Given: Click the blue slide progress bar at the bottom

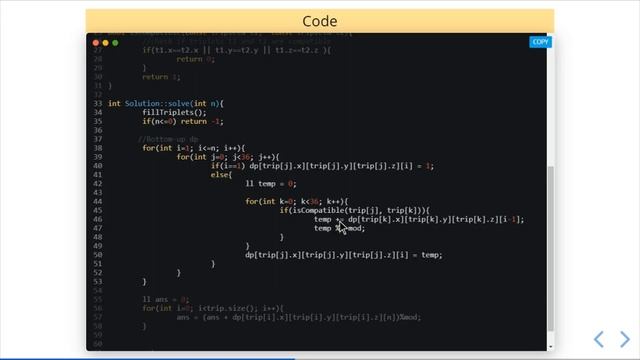Looking at the screenshot, I should pyautogui.click(x=147, y=359).
